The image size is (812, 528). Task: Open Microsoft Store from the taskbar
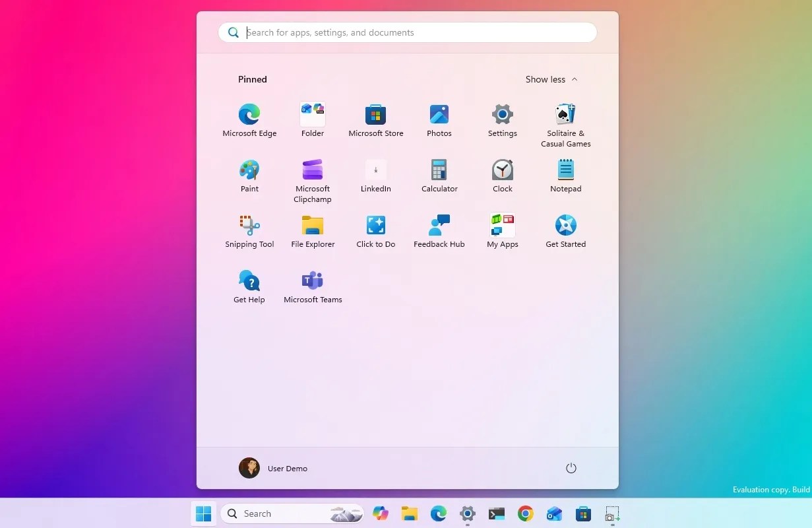583,513
